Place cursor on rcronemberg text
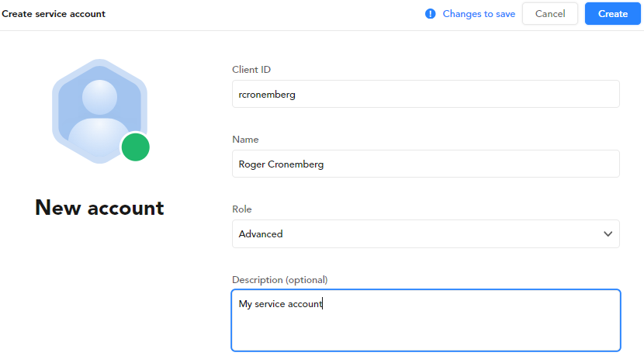The width and height of the screenshot is (644, 356). [x=267, y=95]
